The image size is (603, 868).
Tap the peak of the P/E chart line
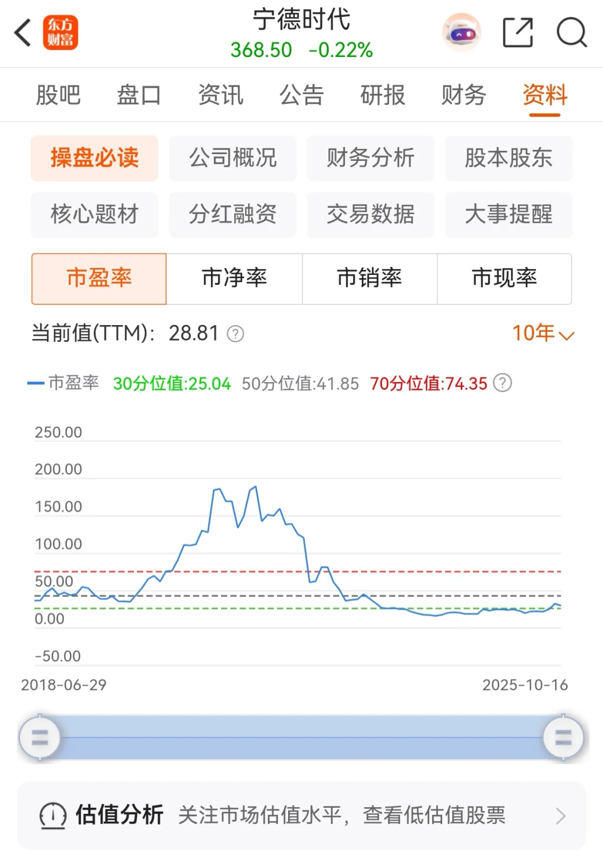click(256, 487)
